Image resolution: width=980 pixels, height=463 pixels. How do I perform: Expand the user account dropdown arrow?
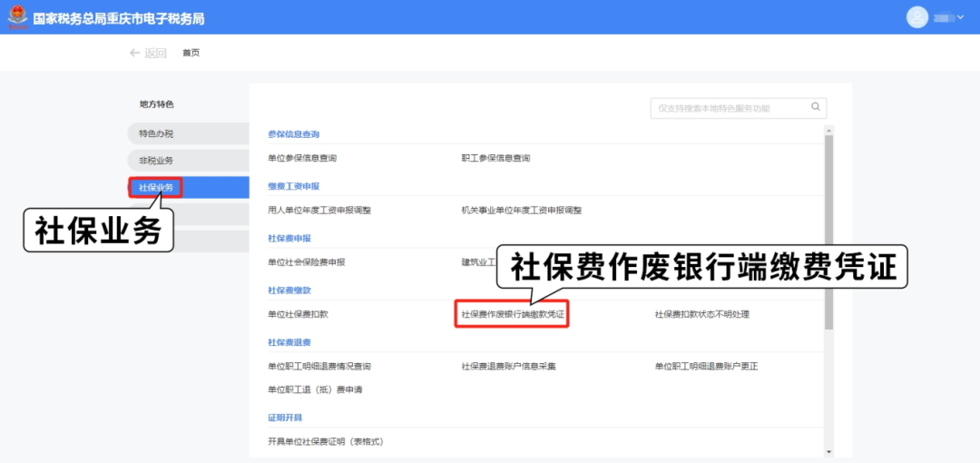click(x=956, y=17)
